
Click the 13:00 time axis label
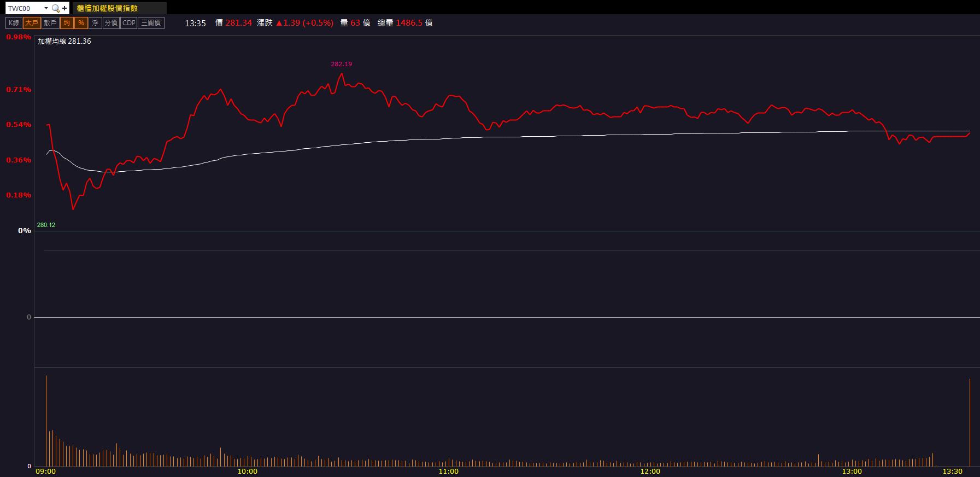pyautogui.click(x=852, y=472)
